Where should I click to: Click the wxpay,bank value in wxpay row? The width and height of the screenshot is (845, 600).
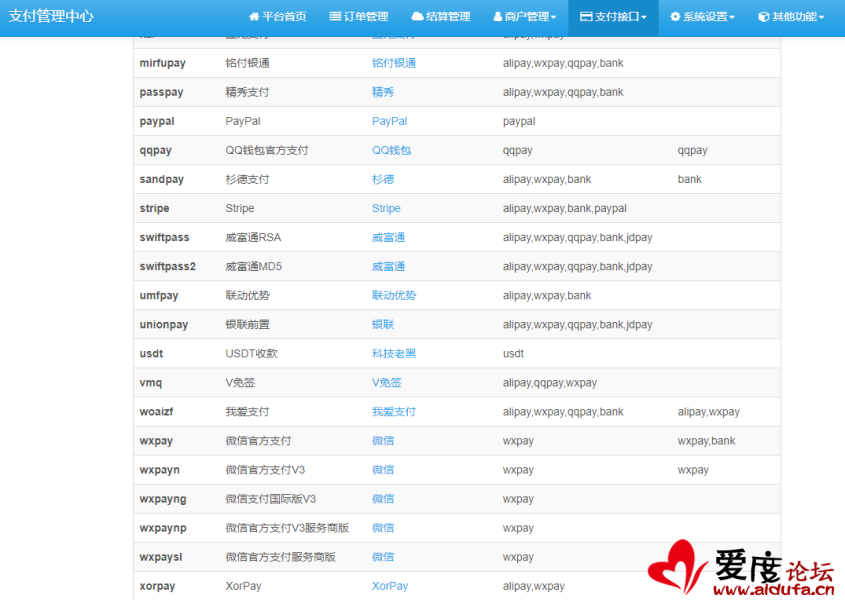[706, 442]
